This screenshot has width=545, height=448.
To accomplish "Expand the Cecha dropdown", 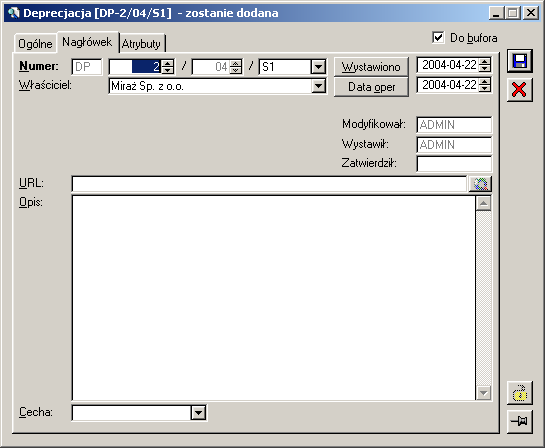I will 198,413.
